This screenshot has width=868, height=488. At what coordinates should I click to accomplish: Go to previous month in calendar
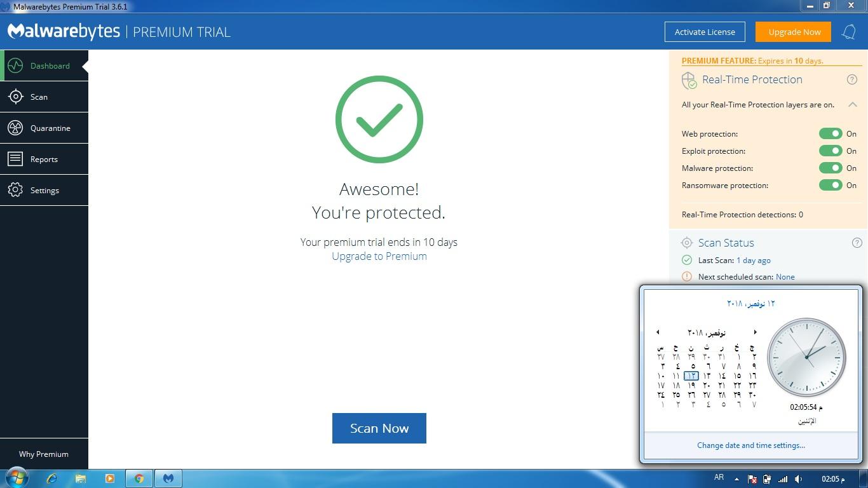click(658, 332)
